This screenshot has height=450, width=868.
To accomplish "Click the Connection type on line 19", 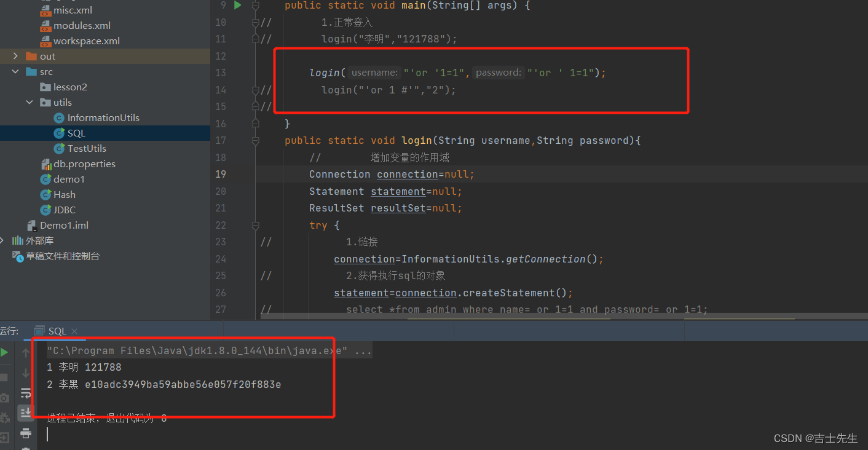I will tap(340, 174).
